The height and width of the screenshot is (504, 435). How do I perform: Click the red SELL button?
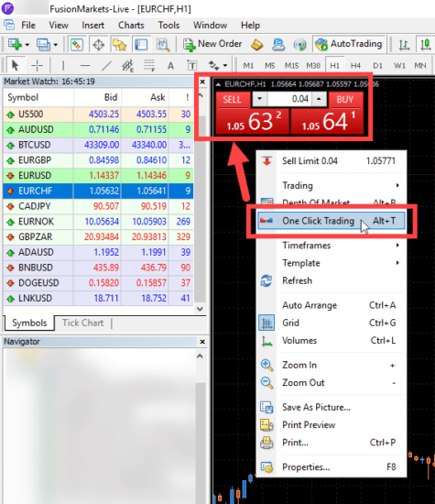pos(233,100)
